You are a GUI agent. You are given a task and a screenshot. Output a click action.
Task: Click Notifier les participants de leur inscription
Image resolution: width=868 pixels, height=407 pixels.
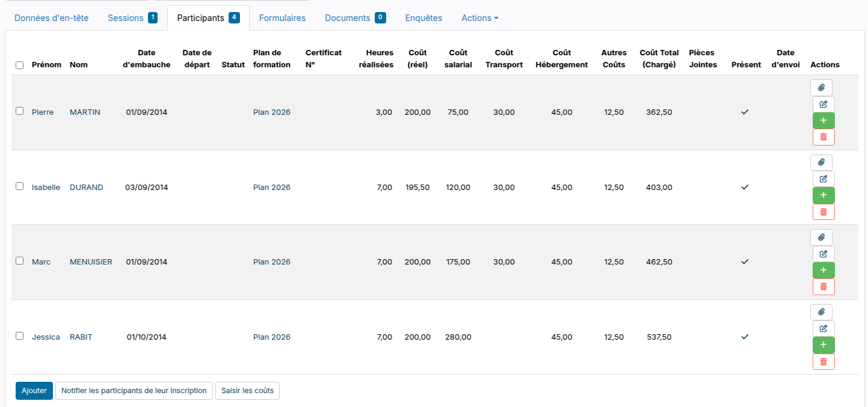[x=134, y=391]
